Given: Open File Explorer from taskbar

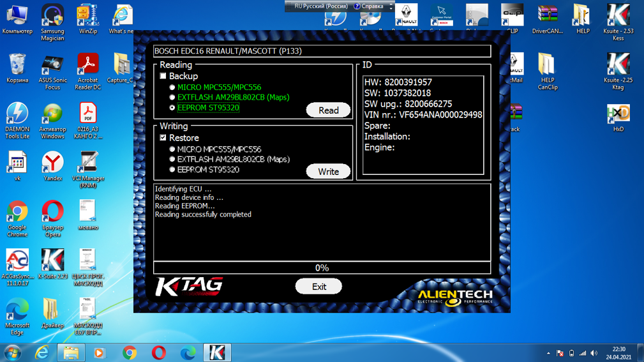Looking at the screenshot, I should [71, 353].
